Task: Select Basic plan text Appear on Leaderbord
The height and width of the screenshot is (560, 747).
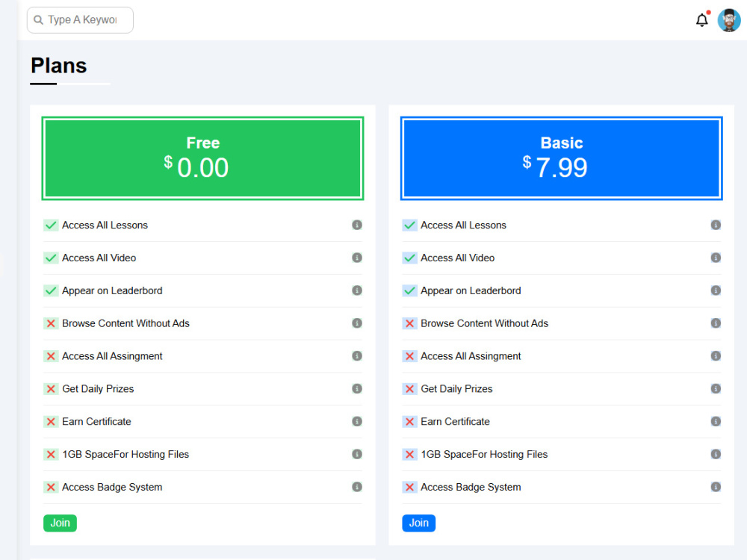Action: [x=471, y=291]
